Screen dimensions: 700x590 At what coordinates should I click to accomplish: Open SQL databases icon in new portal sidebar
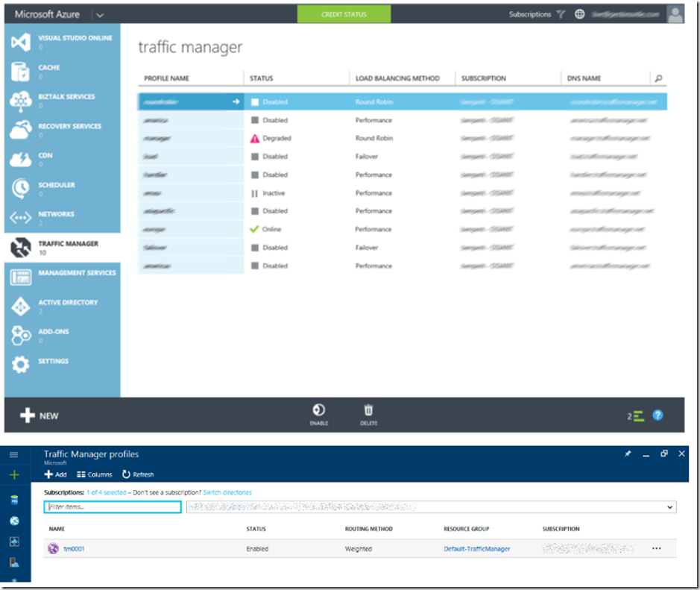click(x=14, y=500)
